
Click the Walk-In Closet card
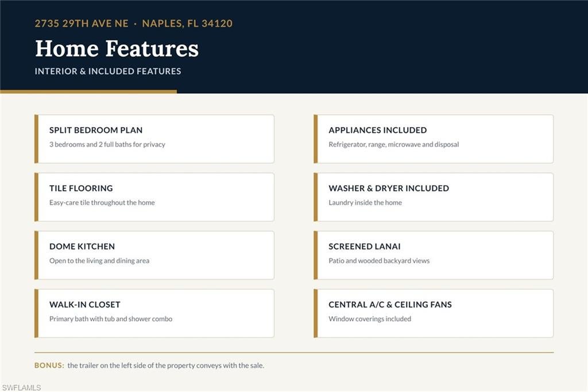pos(154,313)
